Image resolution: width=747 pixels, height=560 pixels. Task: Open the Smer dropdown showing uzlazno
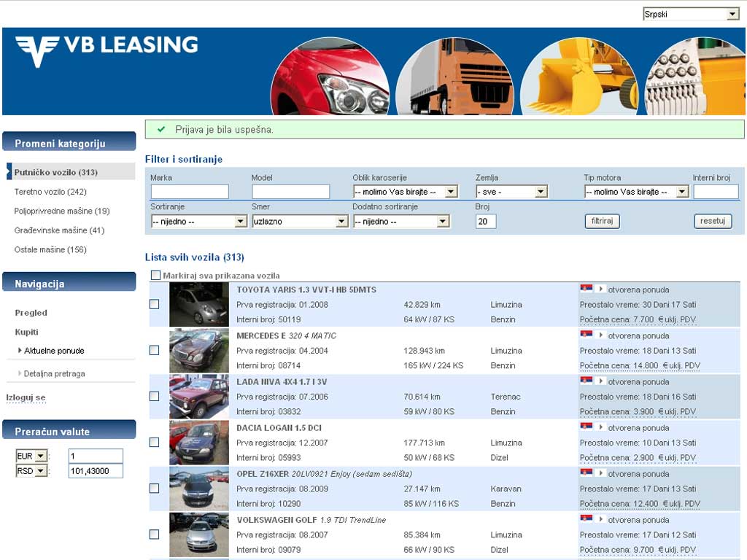coord(300,222)
